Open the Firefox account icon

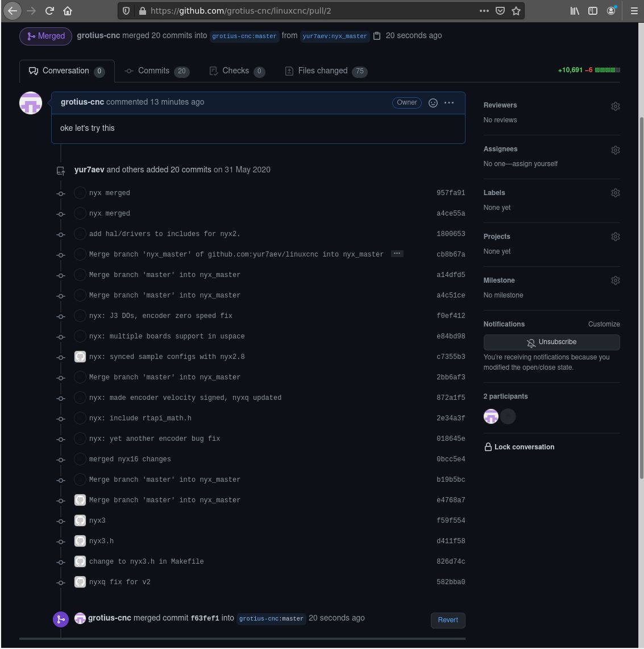[612, 11]
